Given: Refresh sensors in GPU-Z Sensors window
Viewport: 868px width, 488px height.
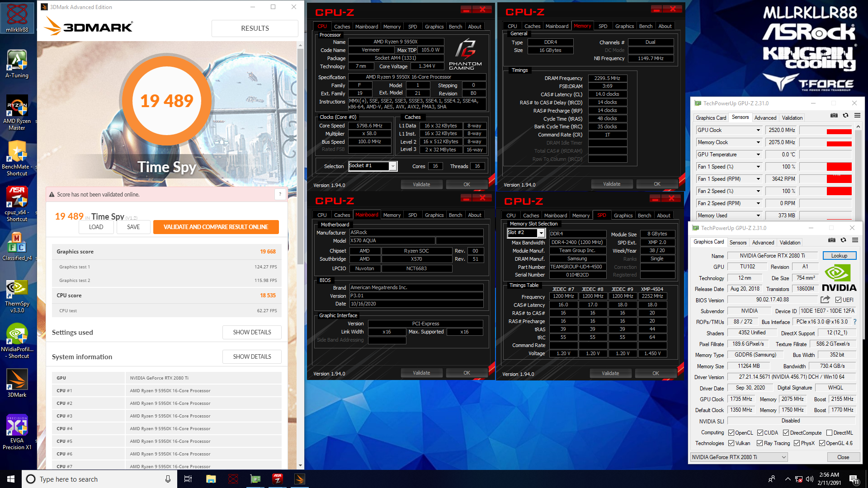Looking at the screenshot, I should (x=845, y=116).
